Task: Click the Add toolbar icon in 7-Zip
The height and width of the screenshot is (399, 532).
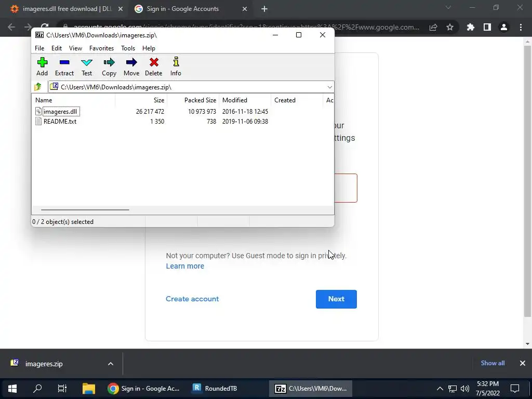Action: click(42, 66)
